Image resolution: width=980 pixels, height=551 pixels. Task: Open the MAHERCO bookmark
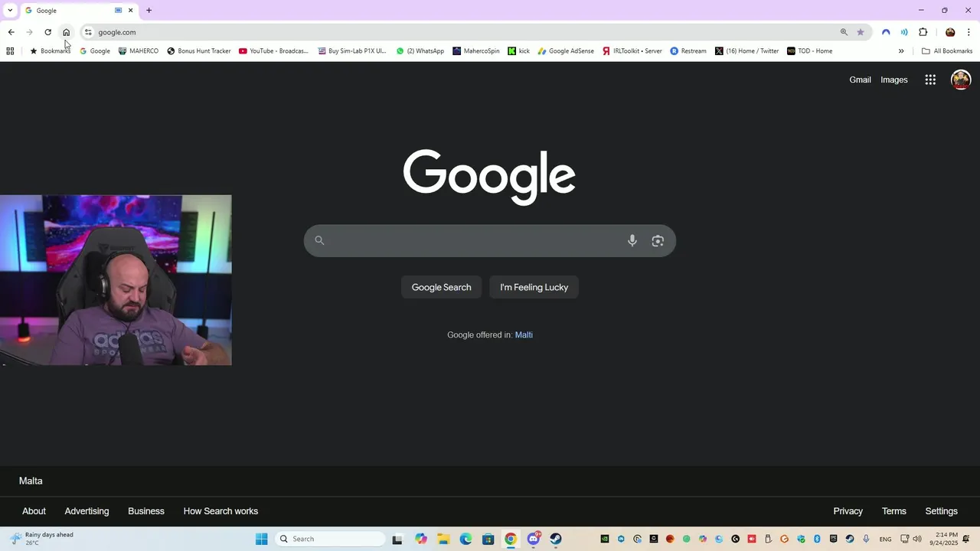coord(139,51)
